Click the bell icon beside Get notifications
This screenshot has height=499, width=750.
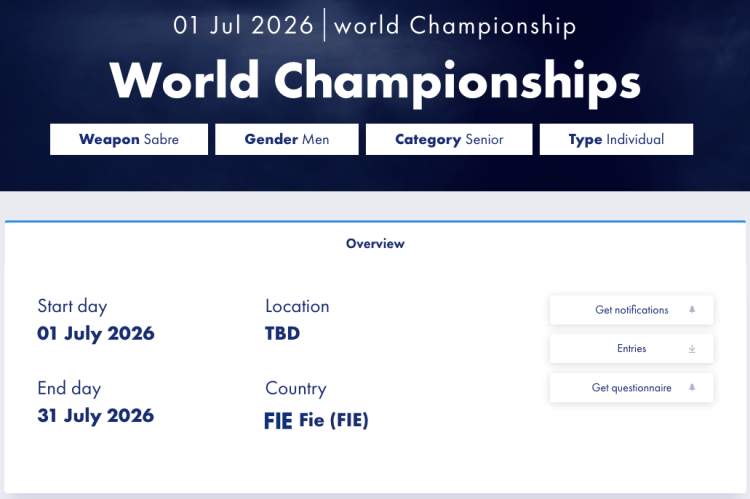pyautogui.click(x=692, y=310)
